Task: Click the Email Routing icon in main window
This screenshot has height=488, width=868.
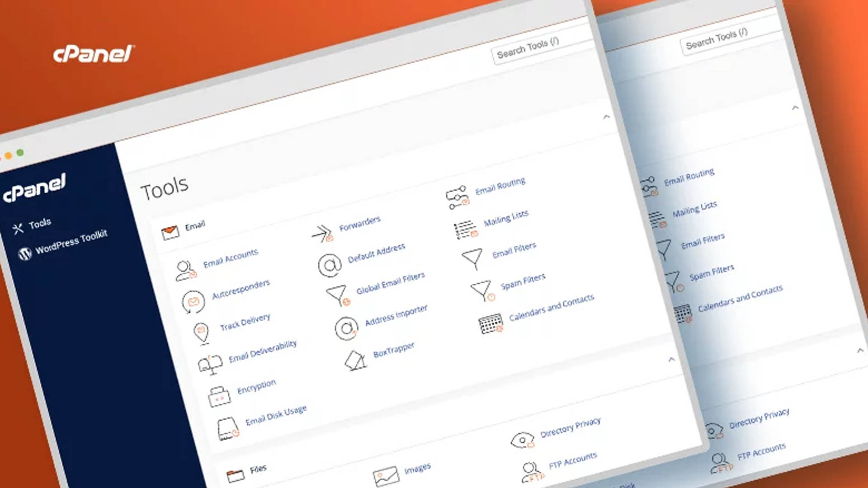Action: [x=458, y=197]
